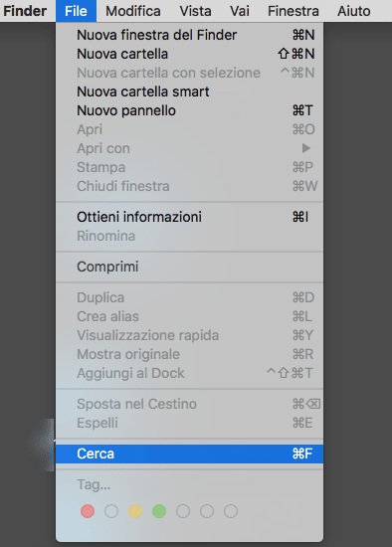Click the empty tag circle after red
Screen dimensions: 392x547
click(x=111, y=511)
